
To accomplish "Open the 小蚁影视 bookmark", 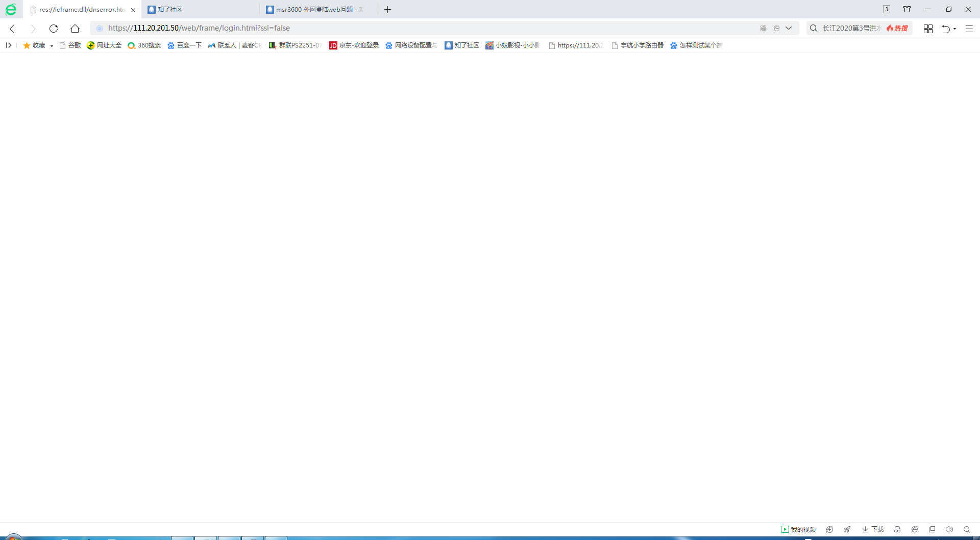I will coord(513,45).
